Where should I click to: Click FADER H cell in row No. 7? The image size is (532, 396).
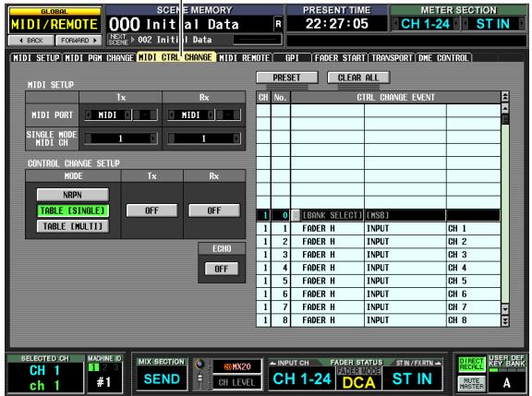click(327, 307)
